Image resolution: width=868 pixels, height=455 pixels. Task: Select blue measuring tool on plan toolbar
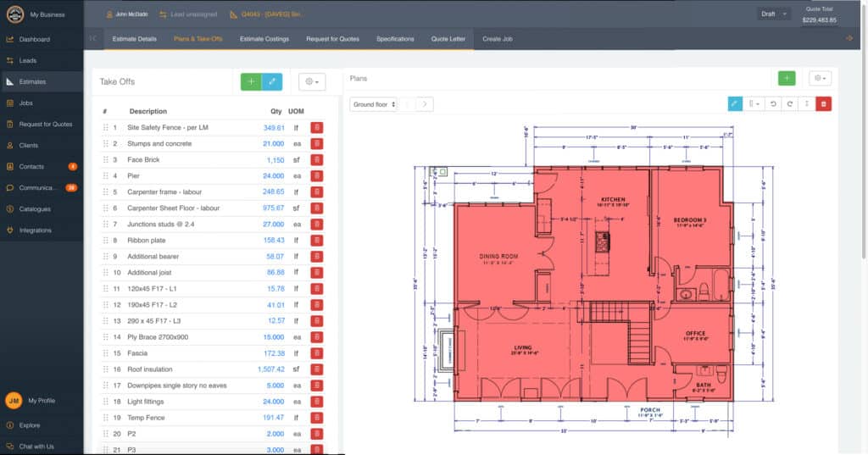(x=735, y=103)
